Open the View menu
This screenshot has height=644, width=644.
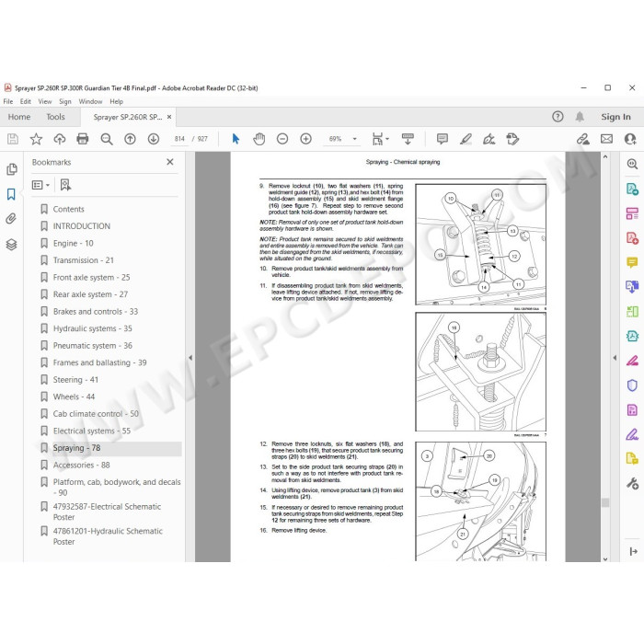click(45, 101)
